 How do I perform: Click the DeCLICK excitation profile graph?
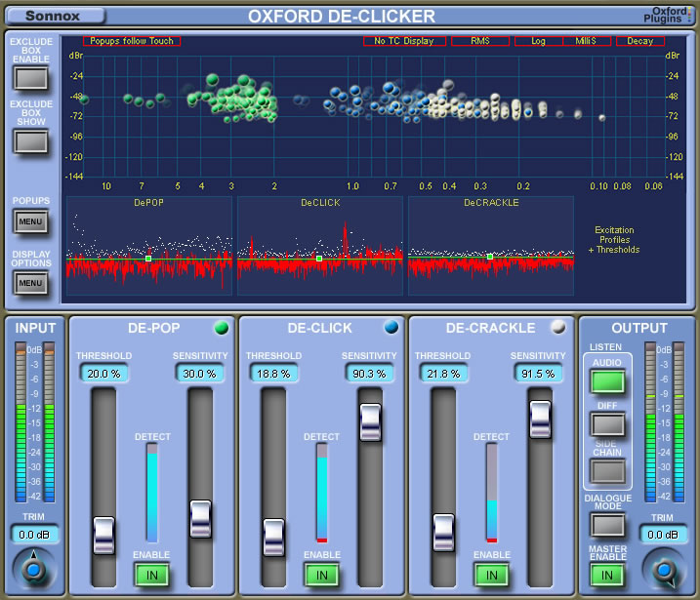(x=319, y=246)
